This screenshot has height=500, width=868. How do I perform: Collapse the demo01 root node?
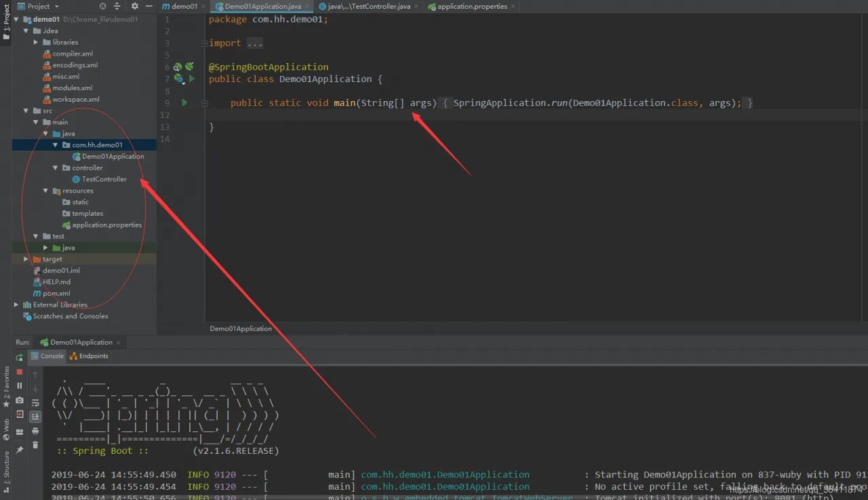17,19
